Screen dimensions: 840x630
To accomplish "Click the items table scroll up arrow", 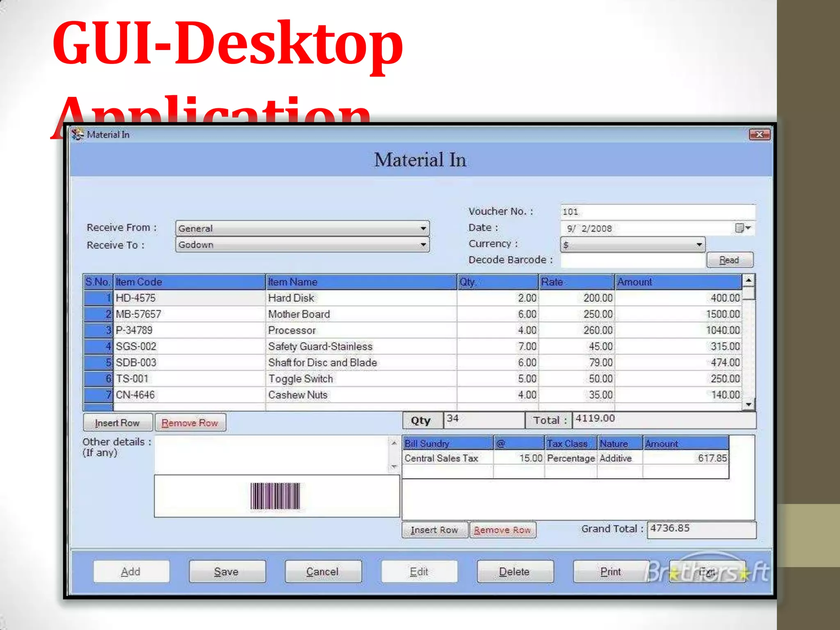I will (x=749, y=281).
